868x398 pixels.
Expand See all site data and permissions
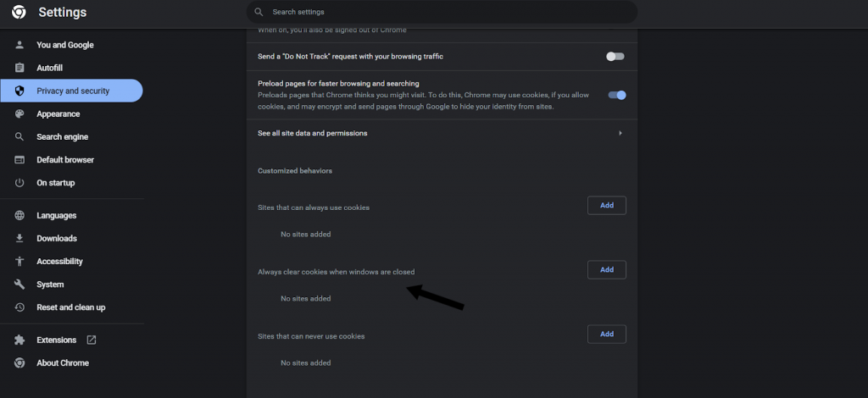tap(620, 133)
